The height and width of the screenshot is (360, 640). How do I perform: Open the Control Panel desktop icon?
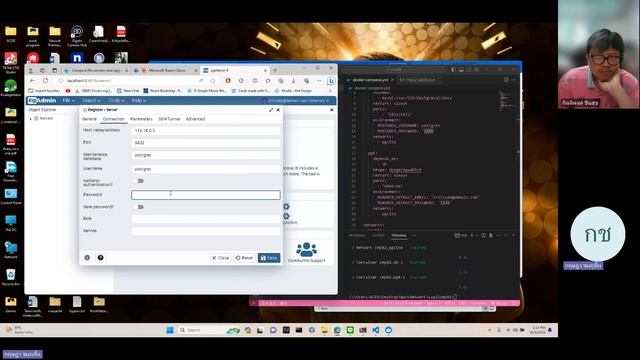(11, 196)
